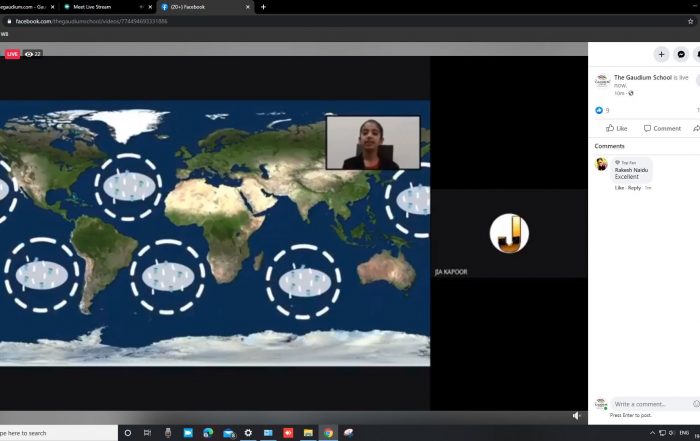Image resolution: width=700 pixels, height=441 pixels.
Task: Bookmark this page with the star icon
Action: point(690,21)
